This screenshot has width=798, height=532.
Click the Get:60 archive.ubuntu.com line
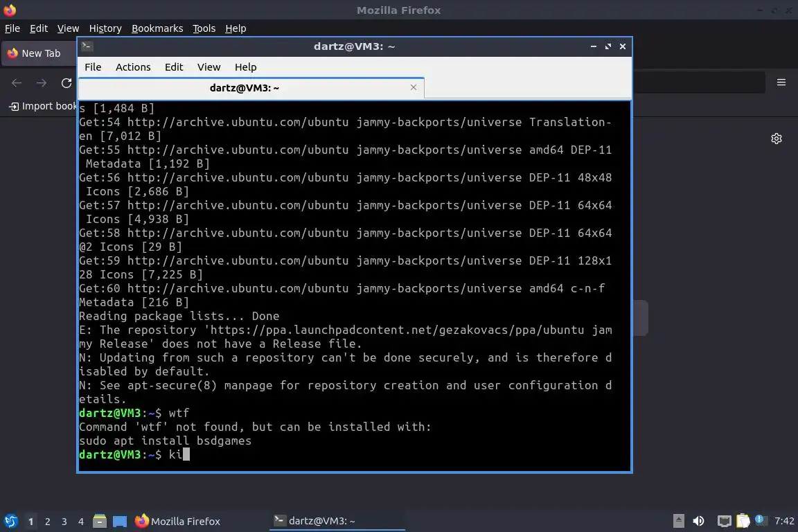pos(342,289)
